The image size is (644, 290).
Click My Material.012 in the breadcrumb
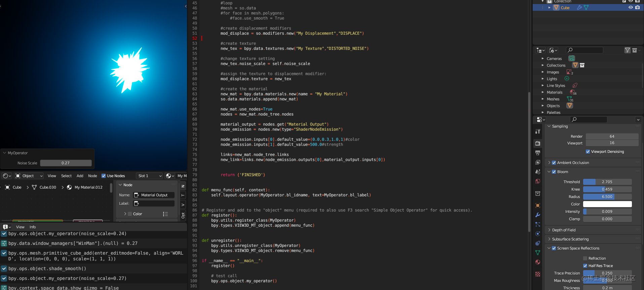(x=88, y=187)
